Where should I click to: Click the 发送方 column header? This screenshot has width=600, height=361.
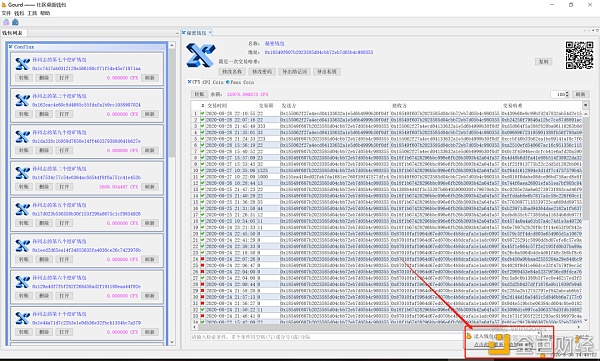point(335,105)
